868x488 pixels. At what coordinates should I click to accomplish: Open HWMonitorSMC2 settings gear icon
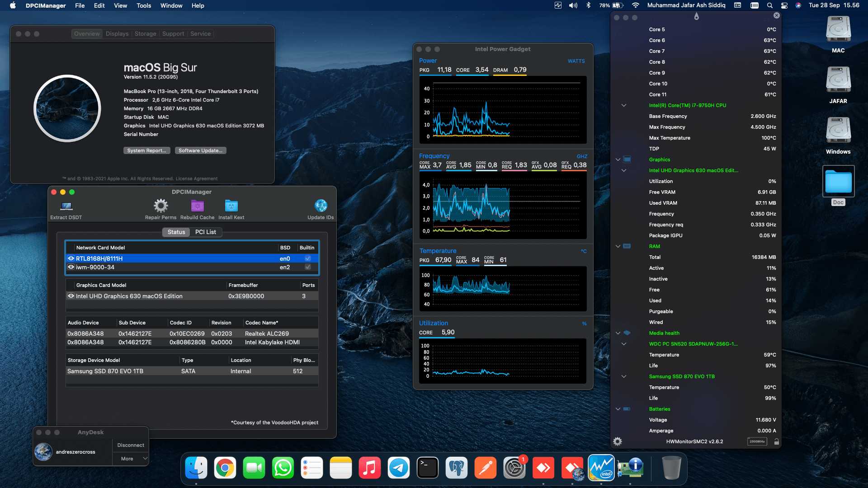618,441
